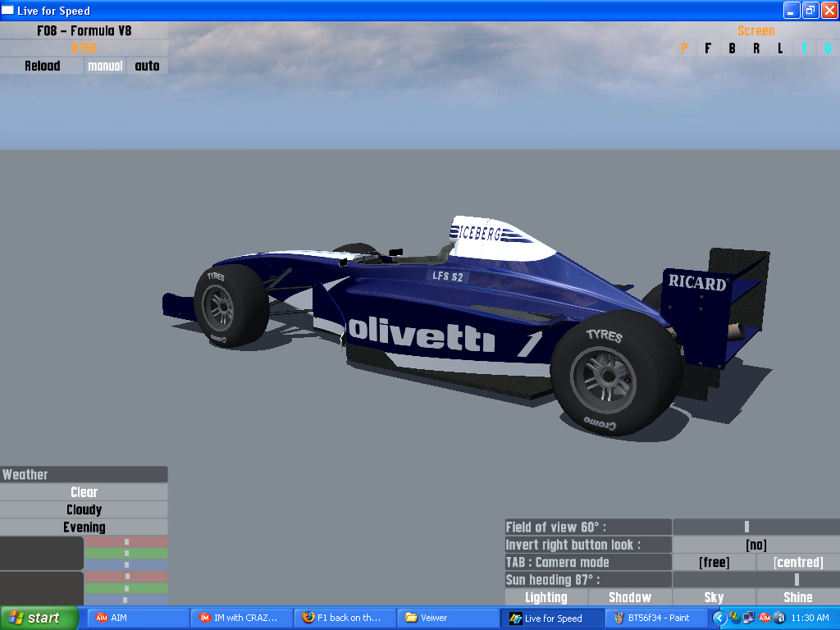The height and width of the screenshot is (630, 840).
Task: Click the lower dark color preview box
Action: point(42,588)
